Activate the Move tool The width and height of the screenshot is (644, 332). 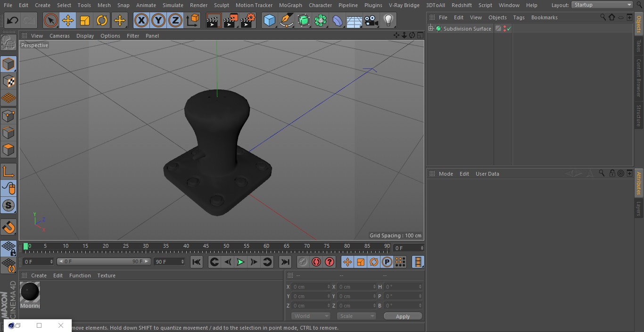point(68,20)
